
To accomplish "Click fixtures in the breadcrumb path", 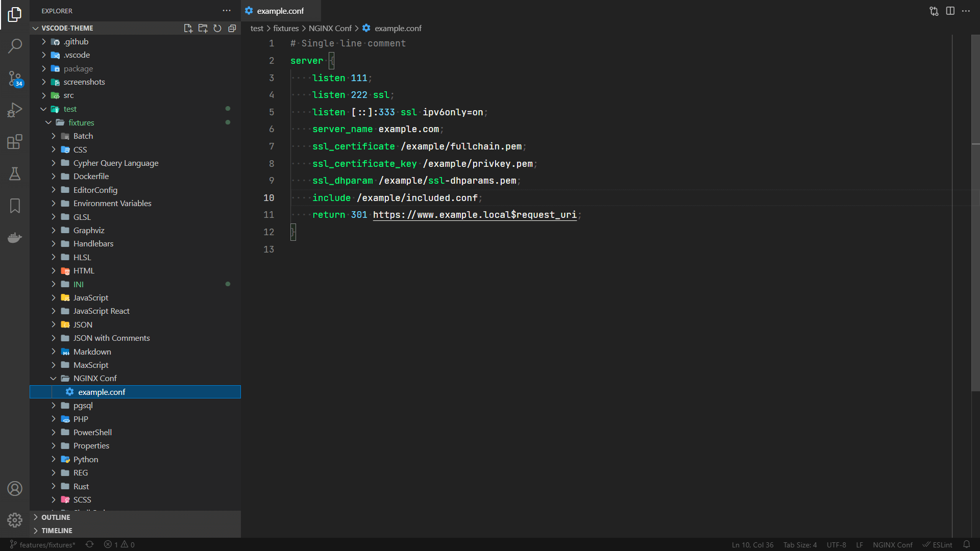I will pos(285,28).
